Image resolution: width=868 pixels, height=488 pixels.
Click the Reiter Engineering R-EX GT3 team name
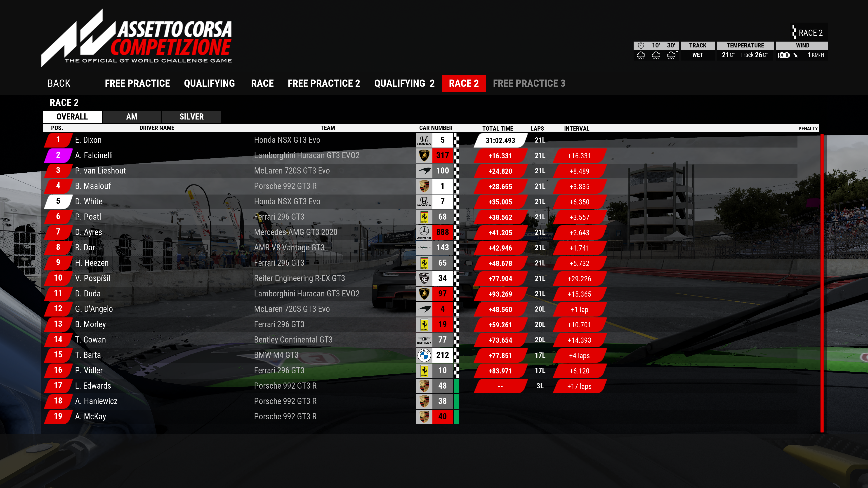pyautogui.click(x=300, y=279)
